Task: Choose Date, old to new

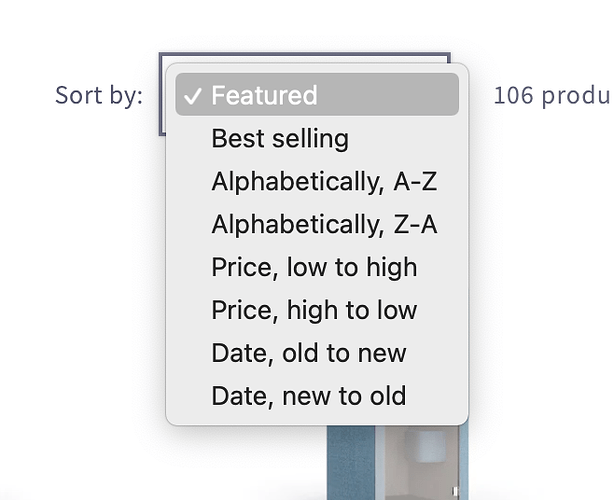Action: pos(308,353)
